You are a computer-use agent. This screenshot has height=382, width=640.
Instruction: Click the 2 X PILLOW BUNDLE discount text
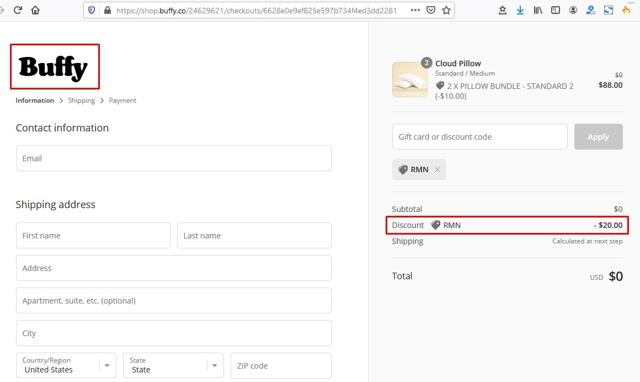[504, 91]
